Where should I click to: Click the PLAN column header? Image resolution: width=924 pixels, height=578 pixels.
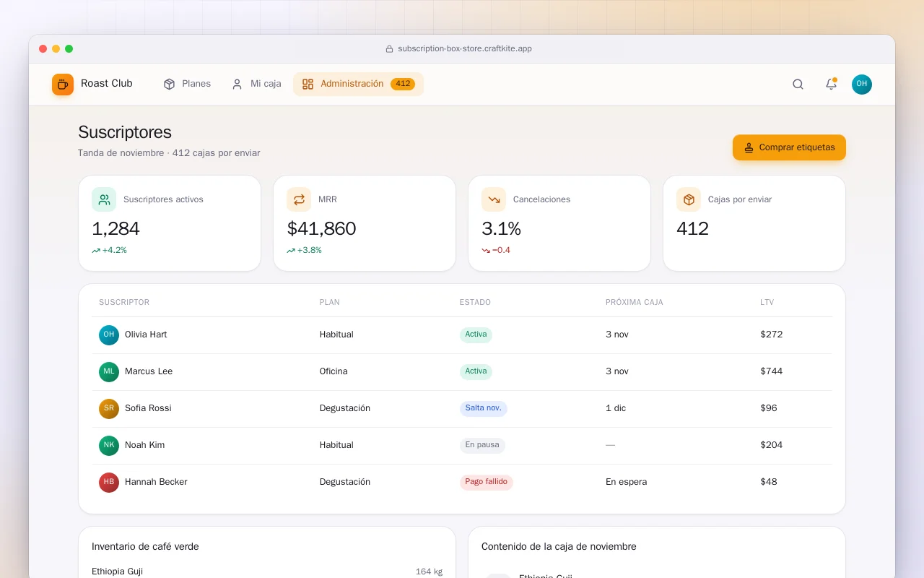coord(330,302)
